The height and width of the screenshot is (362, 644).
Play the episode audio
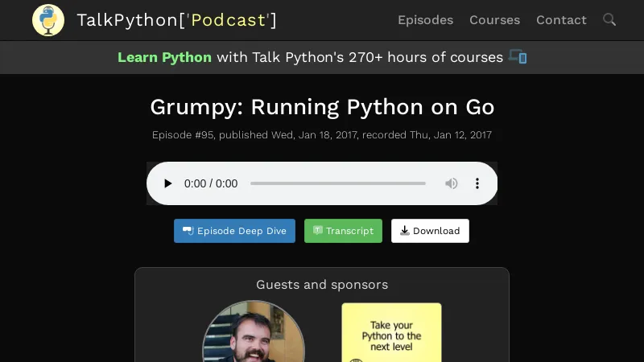pyautogui.click(x=167, y=183)
